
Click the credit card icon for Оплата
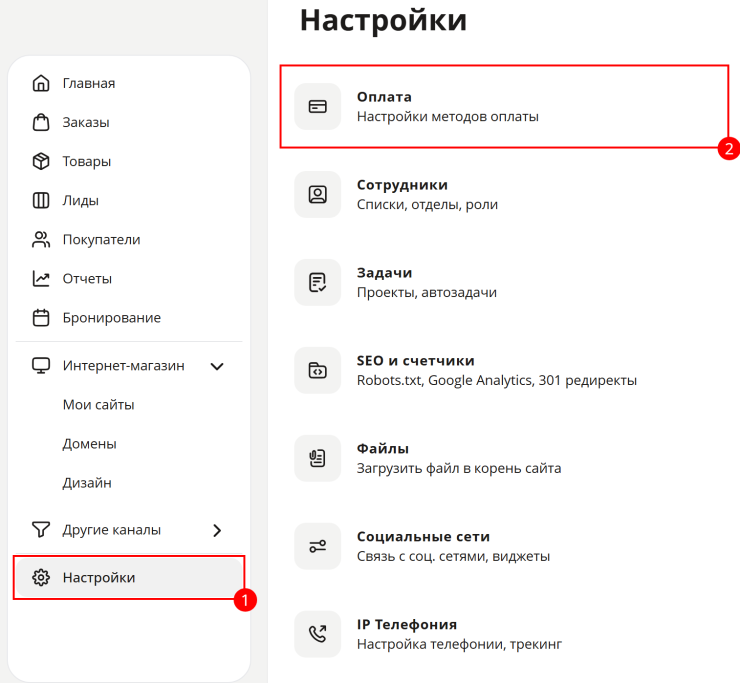(318, 107)
